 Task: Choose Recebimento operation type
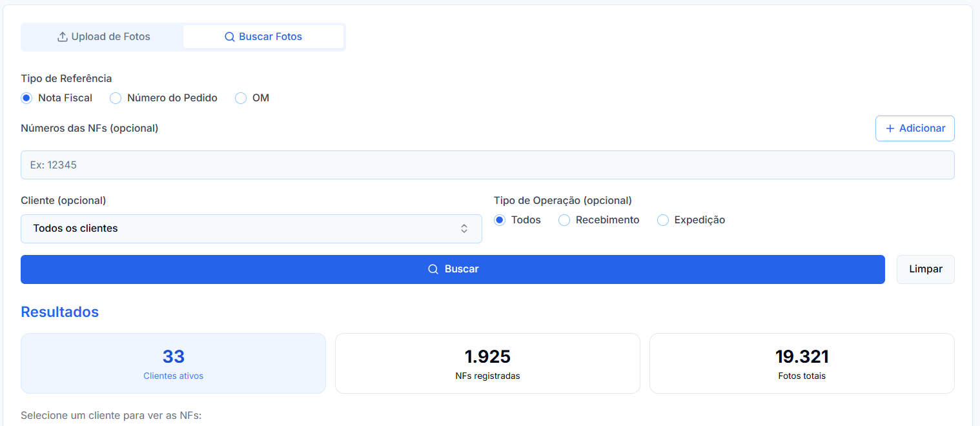(x=564, y=220)
